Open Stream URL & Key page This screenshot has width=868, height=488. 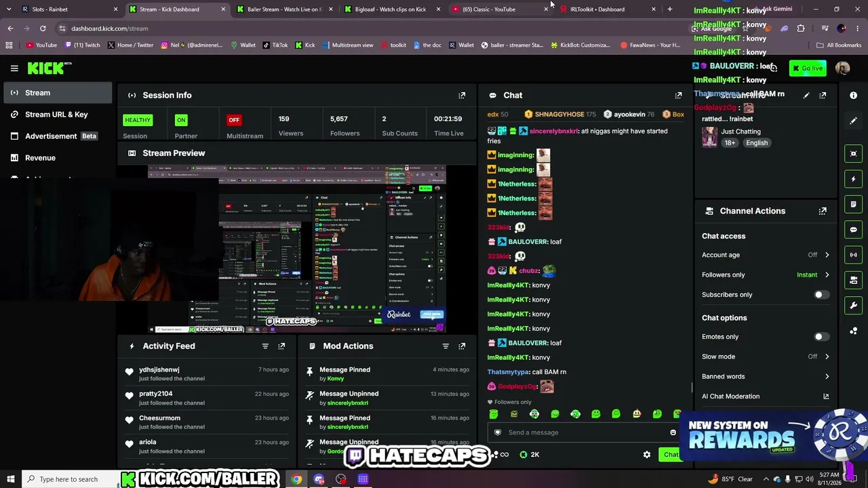point(58,115)
